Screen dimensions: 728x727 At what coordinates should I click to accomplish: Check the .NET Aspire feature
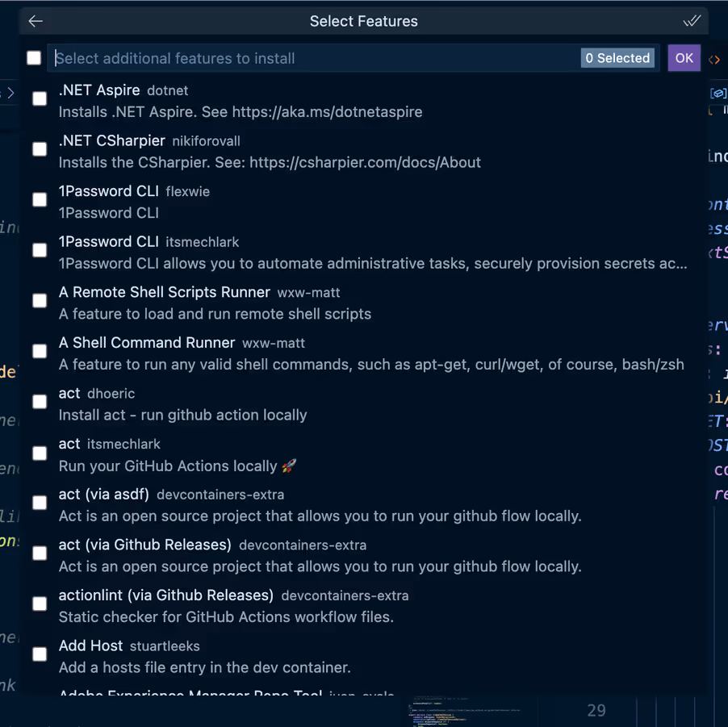(x=40, y=98)
